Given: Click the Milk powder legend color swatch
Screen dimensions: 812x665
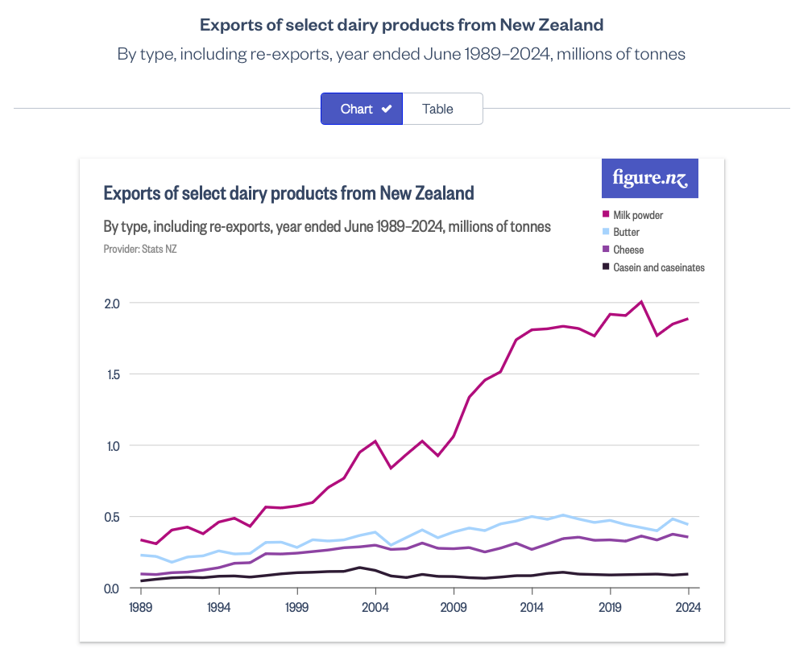Looking at the screenshot, I should [x=605, y=215].
